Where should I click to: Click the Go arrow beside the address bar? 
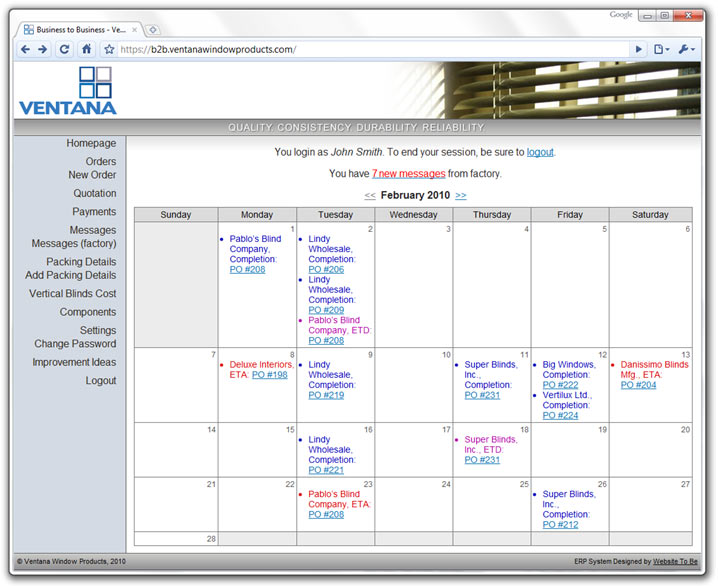(639, 49)
